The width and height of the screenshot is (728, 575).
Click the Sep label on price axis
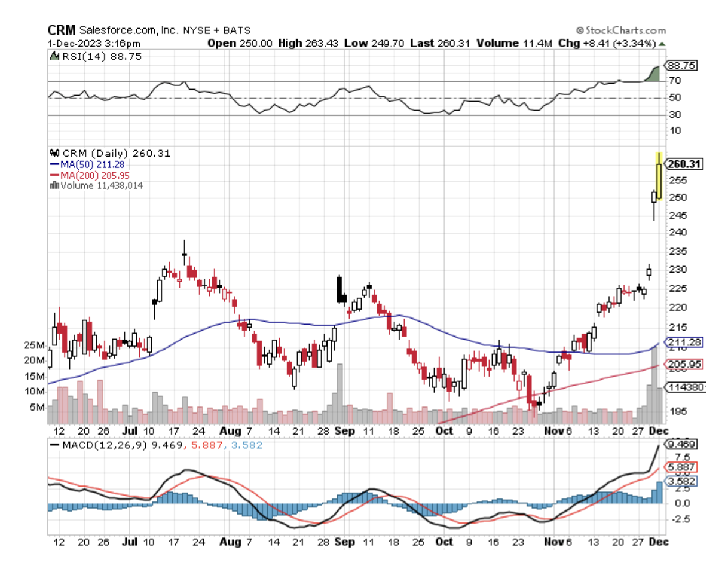point(344,430)
